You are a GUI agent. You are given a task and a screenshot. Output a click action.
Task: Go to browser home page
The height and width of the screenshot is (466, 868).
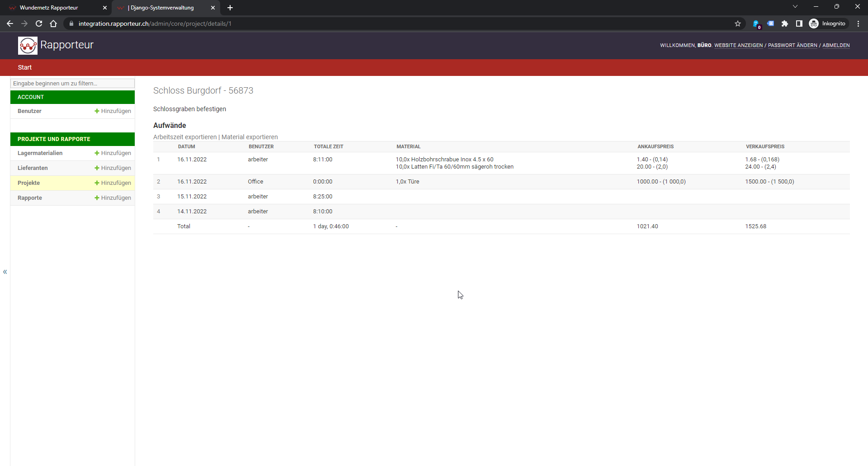[x=53, y=24]
